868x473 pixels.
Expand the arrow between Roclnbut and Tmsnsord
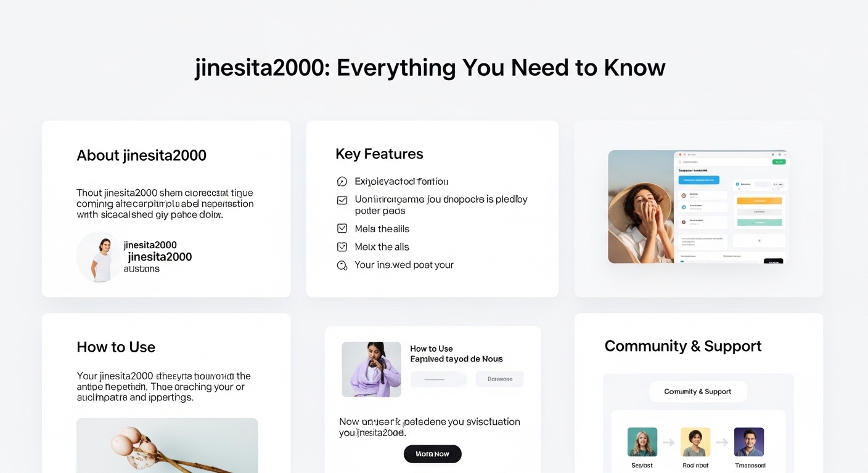pos(723,442)
